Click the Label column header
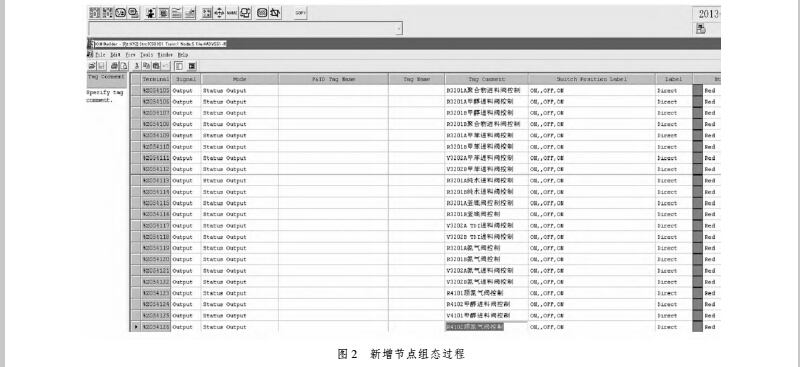 tap(674, 79)
